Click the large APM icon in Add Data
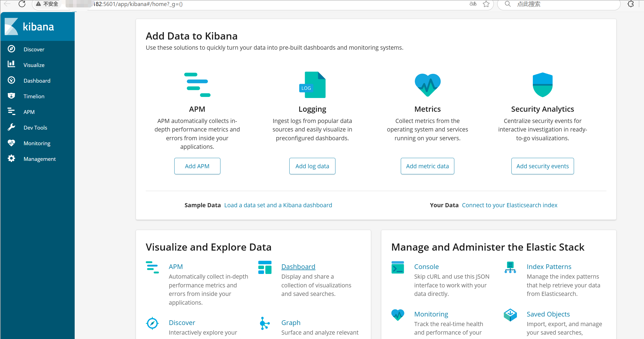 (x=197, y=85)
